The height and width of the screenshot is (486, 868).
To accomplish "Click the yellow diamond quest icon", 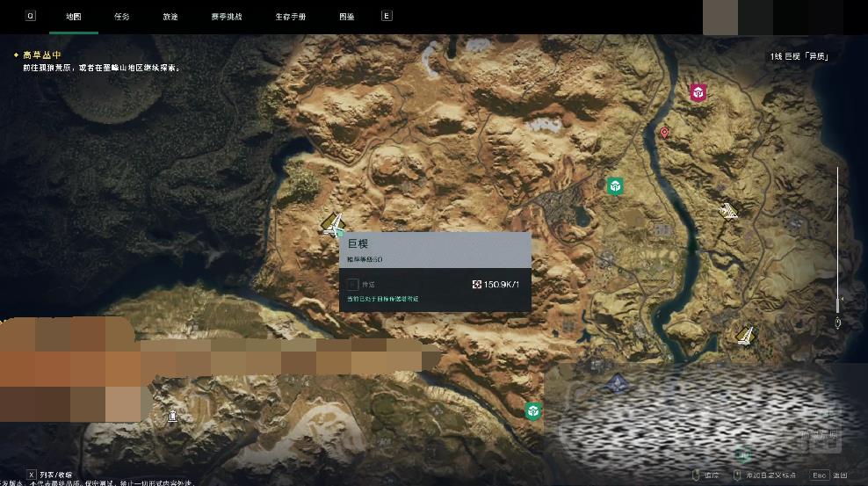I will point(16,55).
